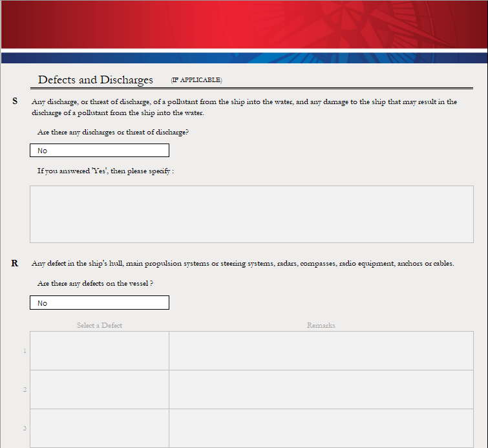Click the 'If you answered Yes' instruction text
Screen dimensions: 488x448
tap(105, 171)
